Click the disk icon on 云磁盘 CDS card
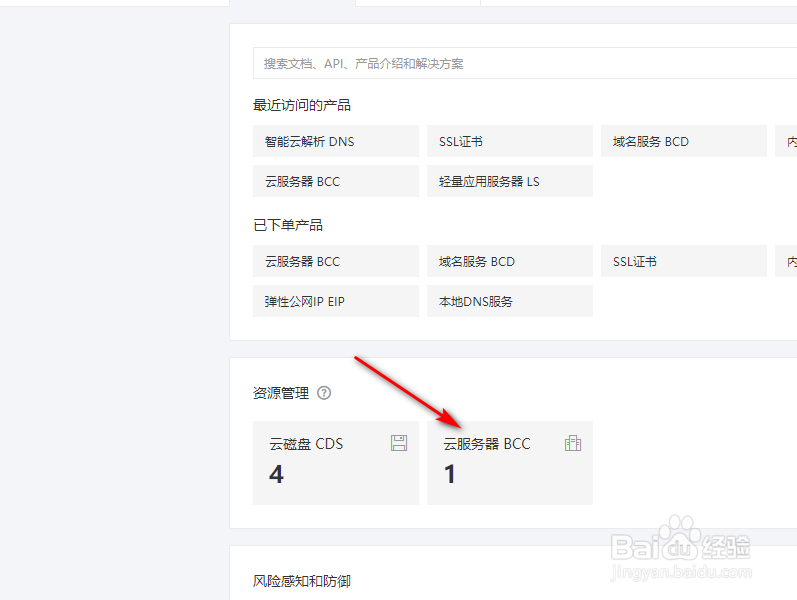 click(x=399, y=443)
